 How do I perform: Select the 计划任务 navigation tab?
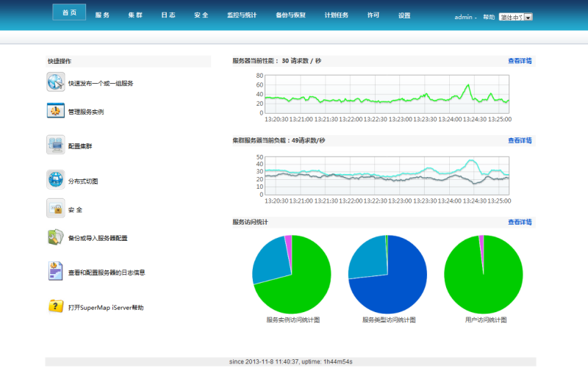pos(336,15)
